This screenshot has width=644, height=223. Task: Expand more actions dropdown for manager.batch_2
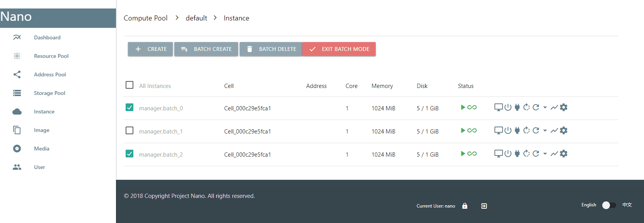(545, 154)
